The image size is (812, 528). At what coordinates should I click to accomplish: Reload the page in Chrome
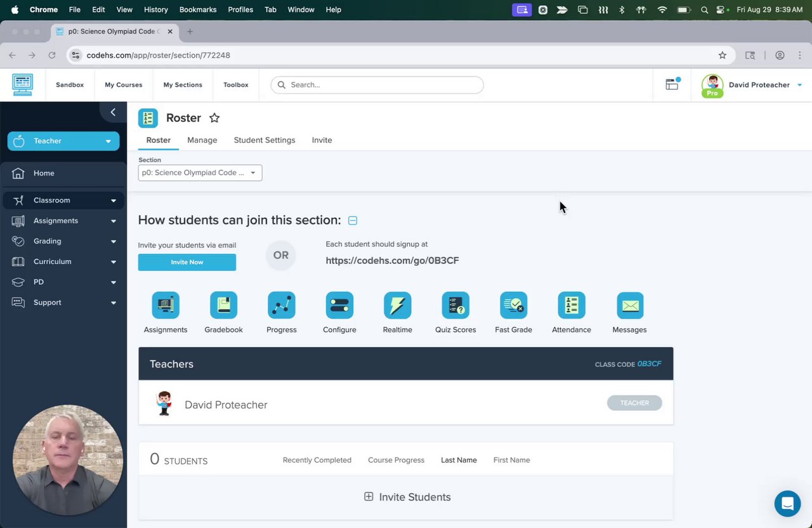(x=52, y=55)
